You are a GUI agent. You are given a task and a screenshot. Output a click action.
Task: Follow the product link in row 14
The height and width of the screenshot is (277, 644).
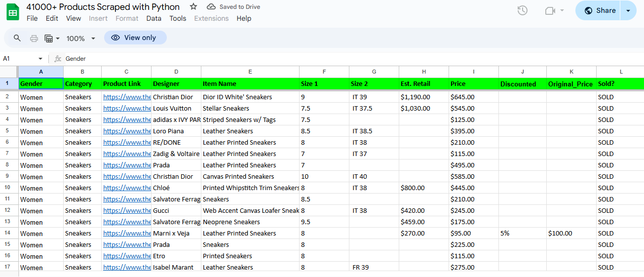point(127,233)
